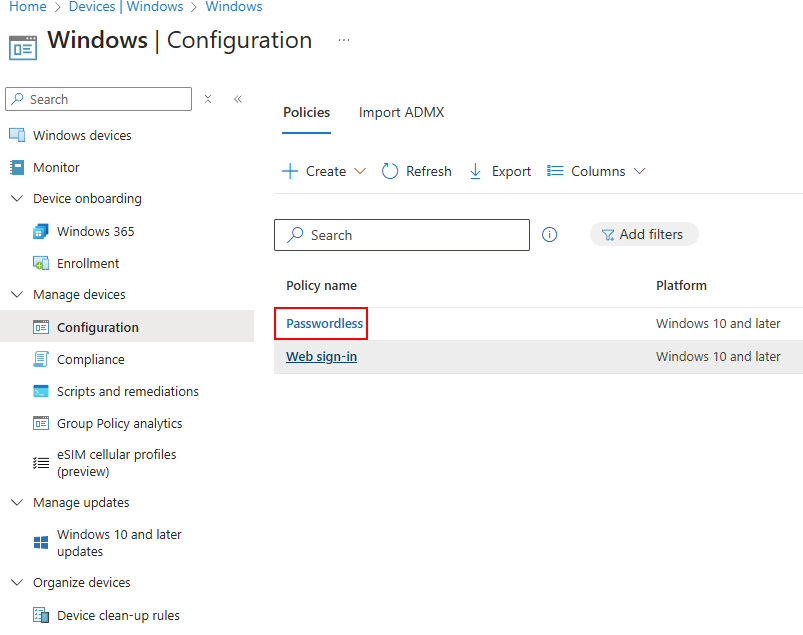
Task: Click the Compliance icon
Action: click(x=41, y=359)
